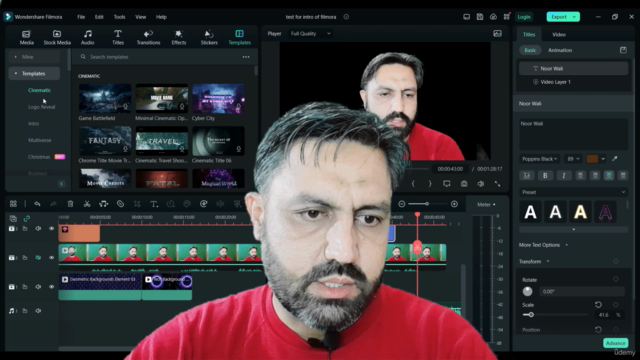Screen dimensions: 640x360
Task: Switch to the Animation sub-tab
Action: (x=560, y=50)
